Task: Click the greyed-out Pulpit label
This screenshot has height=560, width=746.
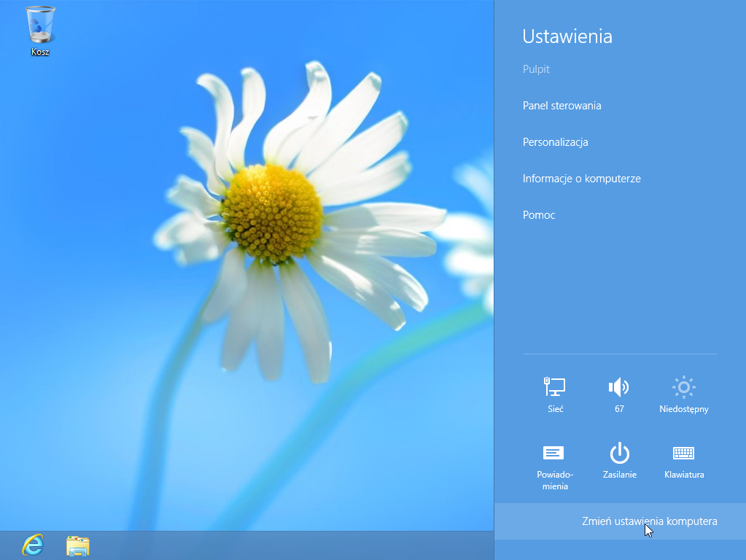Action: pos(536,69)
